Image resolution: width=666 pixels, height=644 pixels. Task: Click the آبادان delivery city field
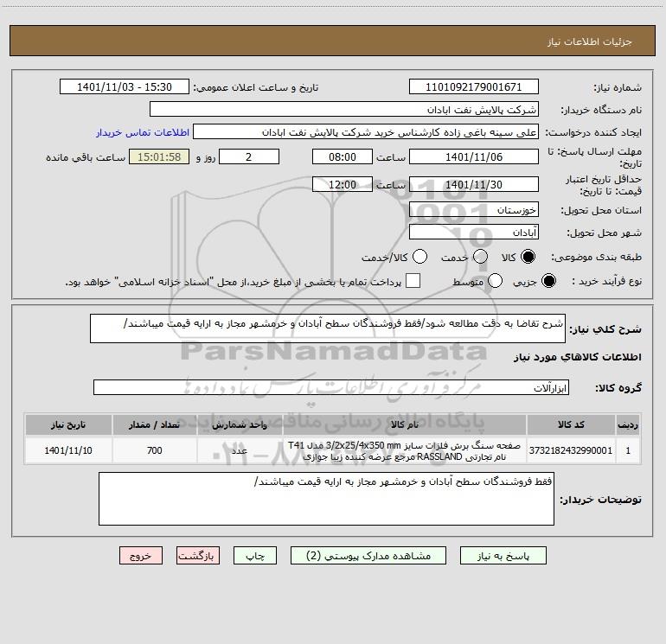pyautogui.click(x=473, y=233)
